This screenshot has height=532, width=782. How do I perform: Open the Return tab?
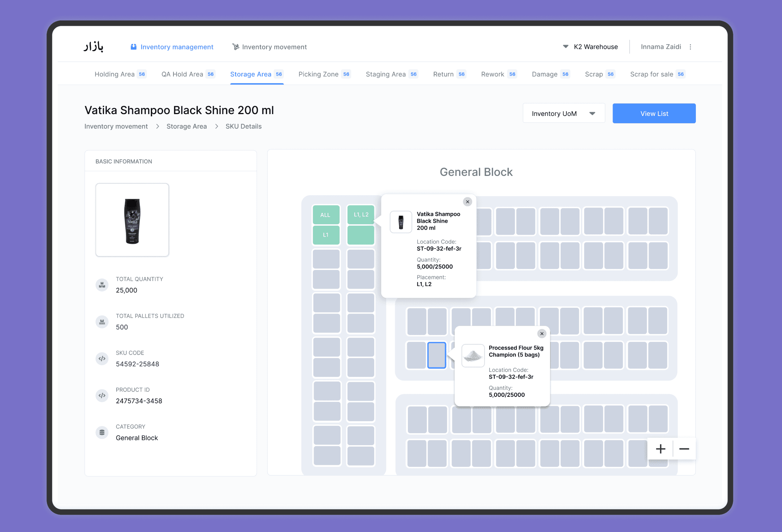[x=450, y=74]
